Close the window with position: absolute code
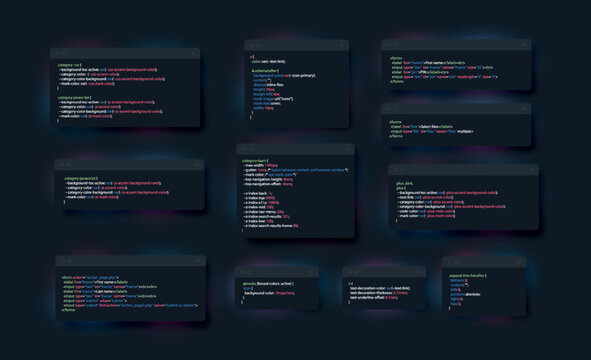This screenshot has height=360, width=591. (x=519, y=262)
